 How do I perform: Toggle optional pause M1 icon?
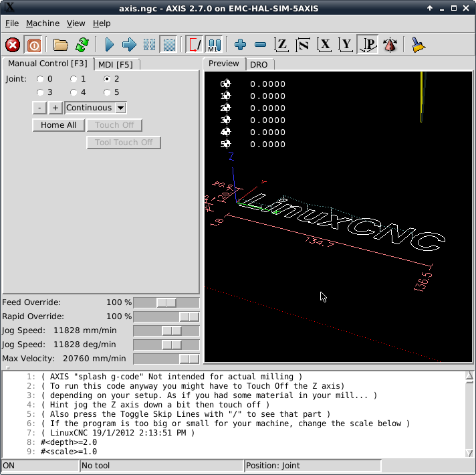coord(215,45)
